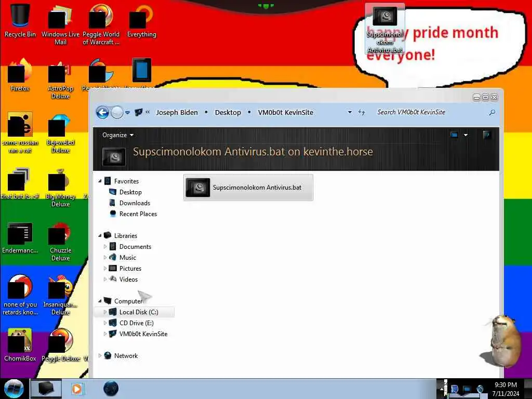Viewport: 532px width, 399px height.
Task: Expand the Music library node
Action: tap(105, 258)
